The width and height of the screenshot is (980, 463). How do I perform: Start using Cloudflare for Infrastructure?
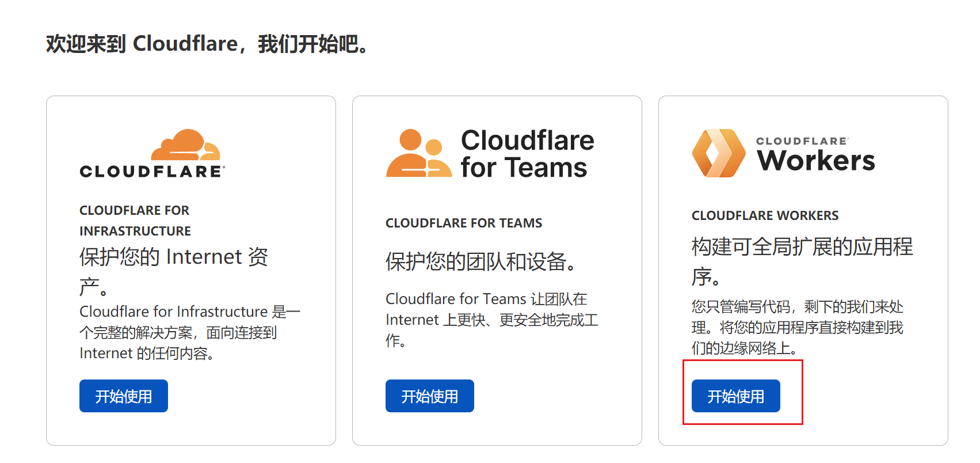pyautogui.click(x=124, y=396)
